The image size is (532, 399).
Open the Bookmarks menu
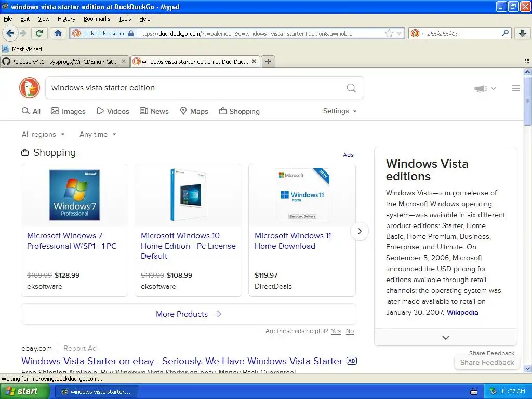tap(97, 19)
